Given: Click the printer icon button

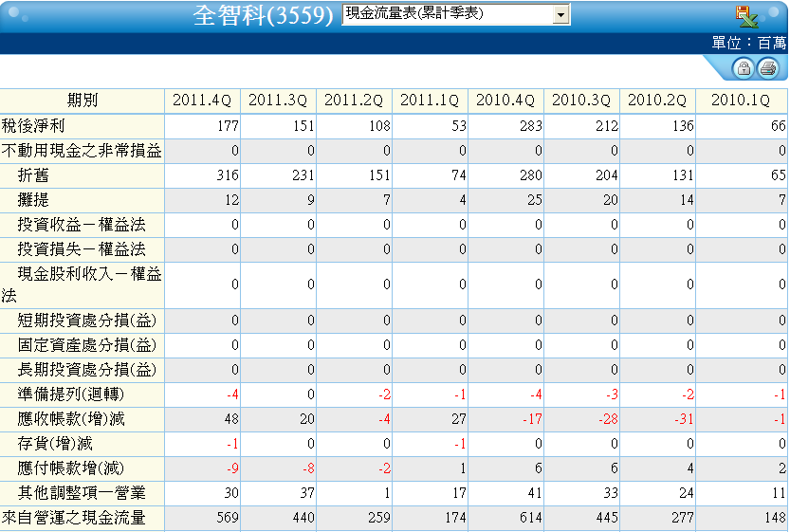Looking at the screenshot, I should point(767,68).
